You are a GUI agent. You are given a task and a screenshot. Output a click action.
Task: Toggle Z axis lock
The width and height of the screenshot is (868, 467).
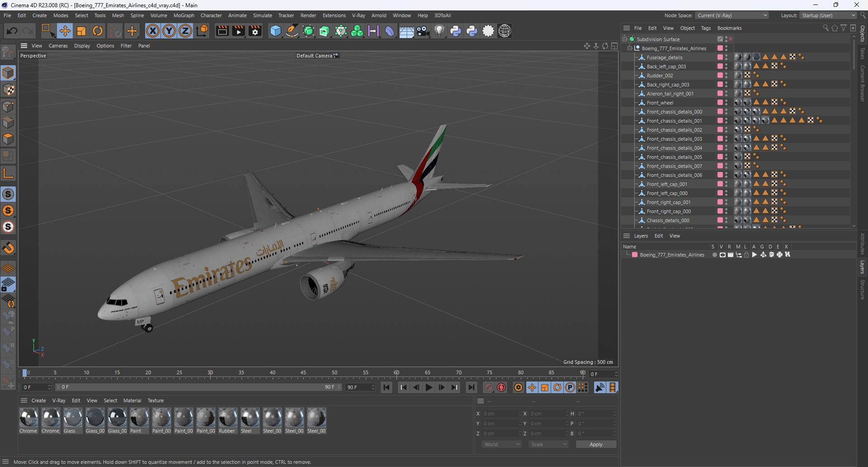pyautogui.click(x=185, y=31)
